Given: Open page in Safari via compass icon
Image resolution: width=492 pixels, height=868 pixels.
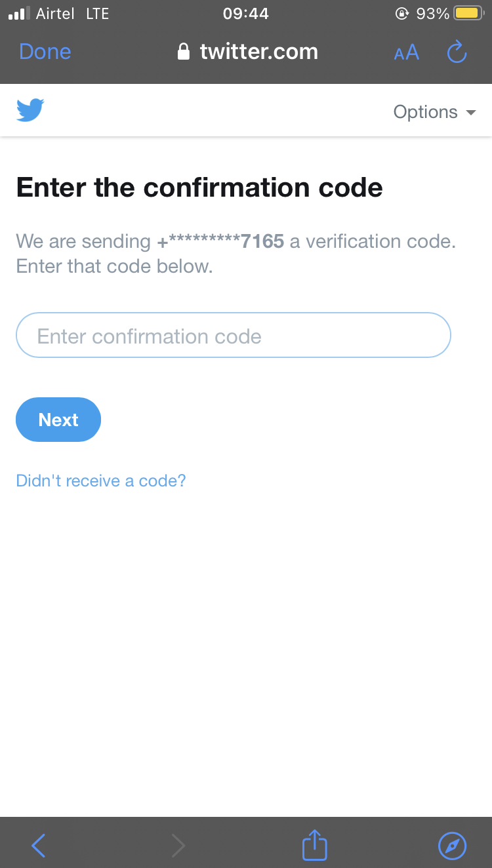Looking at the screenshot, I should (x=452, y=846).
